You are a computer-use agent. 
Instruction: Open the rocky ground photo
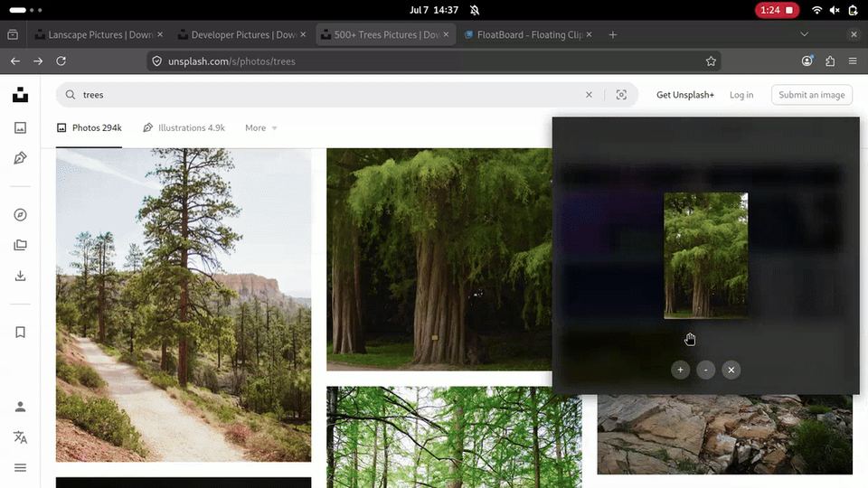click(x=724, y=435)
